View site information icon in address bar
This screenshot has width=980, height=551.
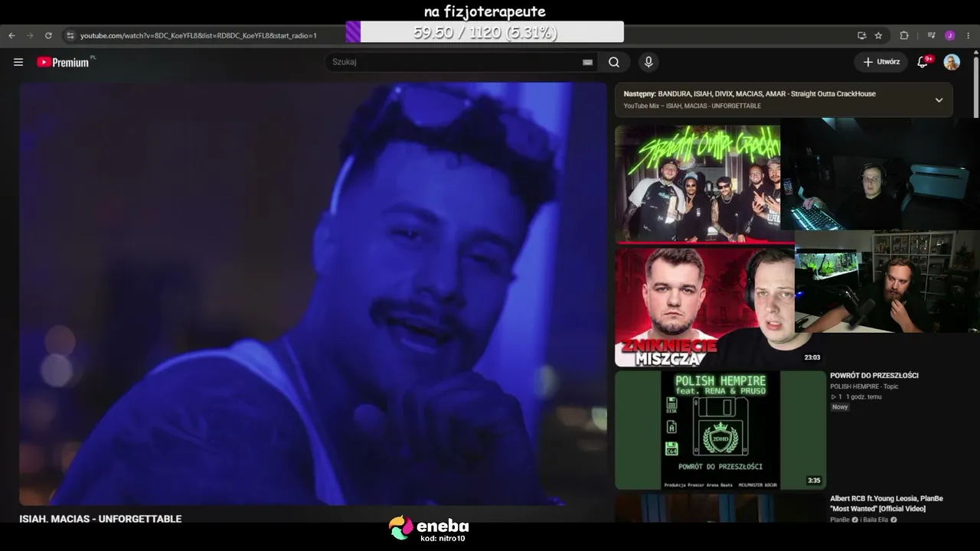pos(70,35)
